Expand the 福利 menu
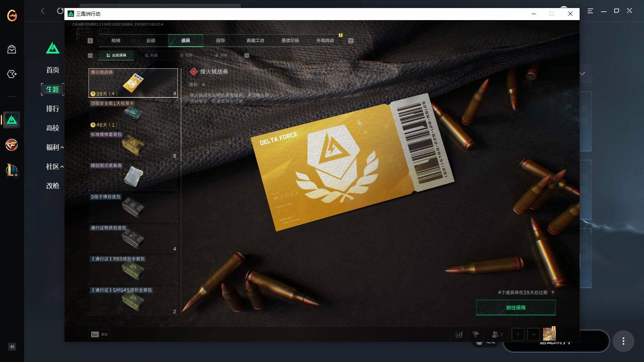 tap(55, 147)
